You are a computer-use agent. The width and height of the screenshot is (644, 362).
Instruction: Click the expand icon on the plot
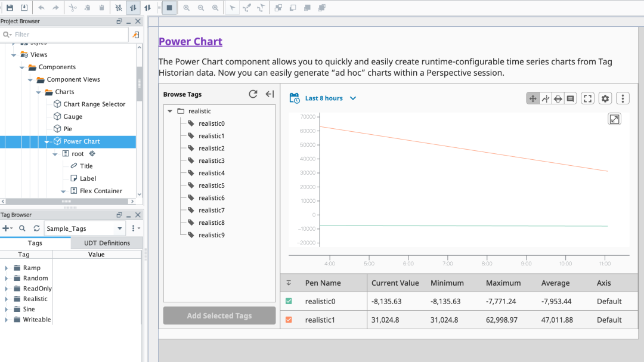614,119
